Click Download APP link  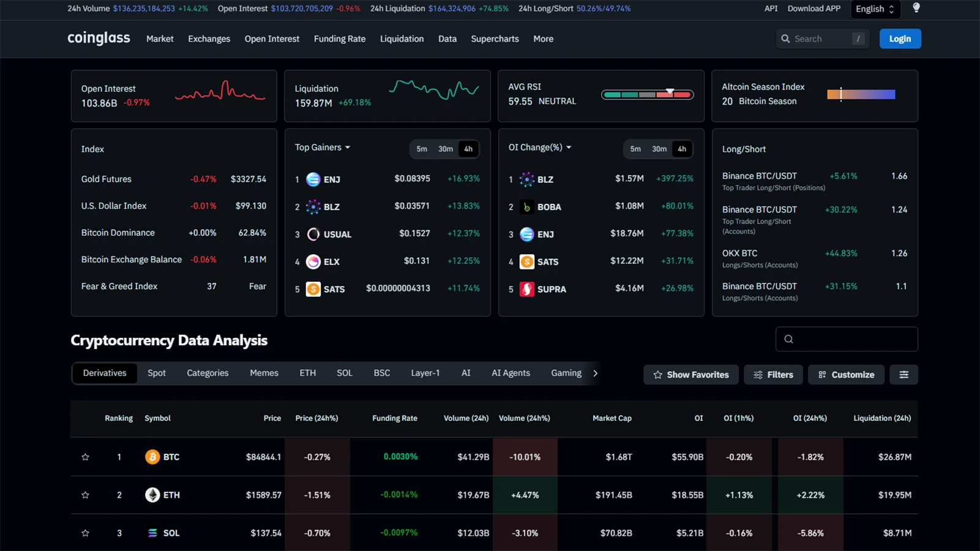pos(814,9)
